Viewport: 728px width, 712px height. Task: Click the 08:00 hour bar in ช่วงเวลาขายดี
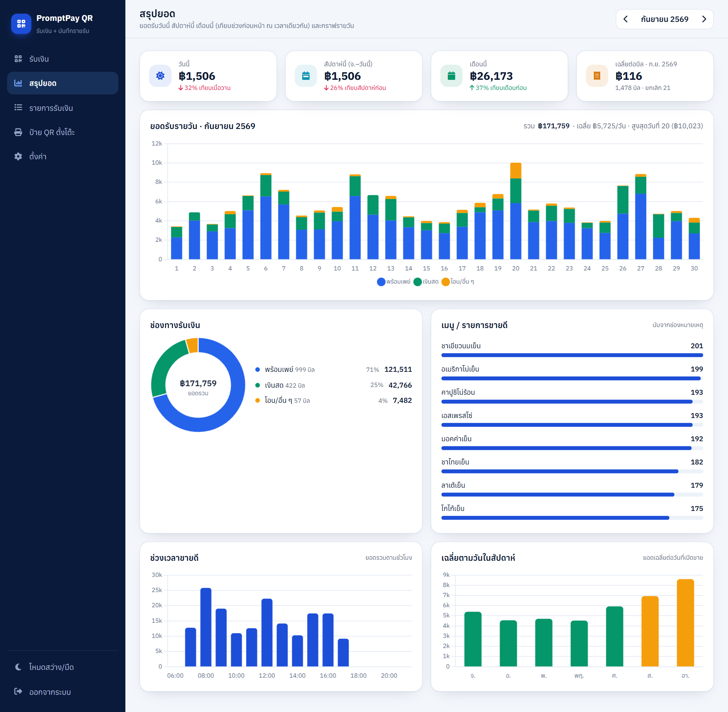click(x=206, y=627)
